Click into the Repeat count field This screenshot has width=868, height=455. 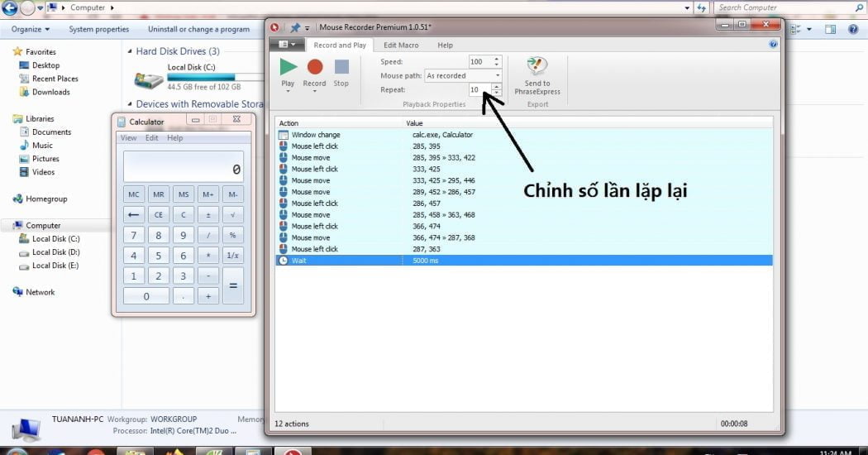pos(479,89)
